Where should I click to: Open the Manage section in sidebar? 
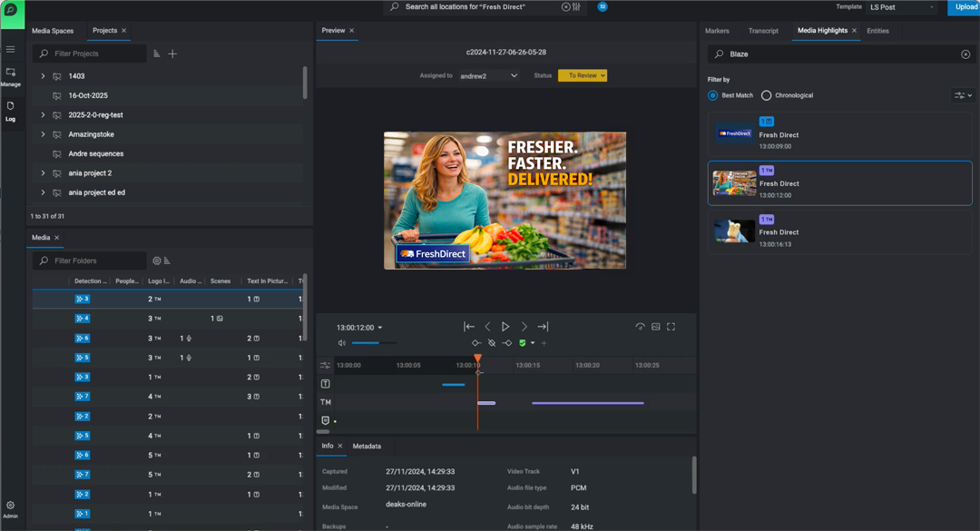click(x=11, y=76)
